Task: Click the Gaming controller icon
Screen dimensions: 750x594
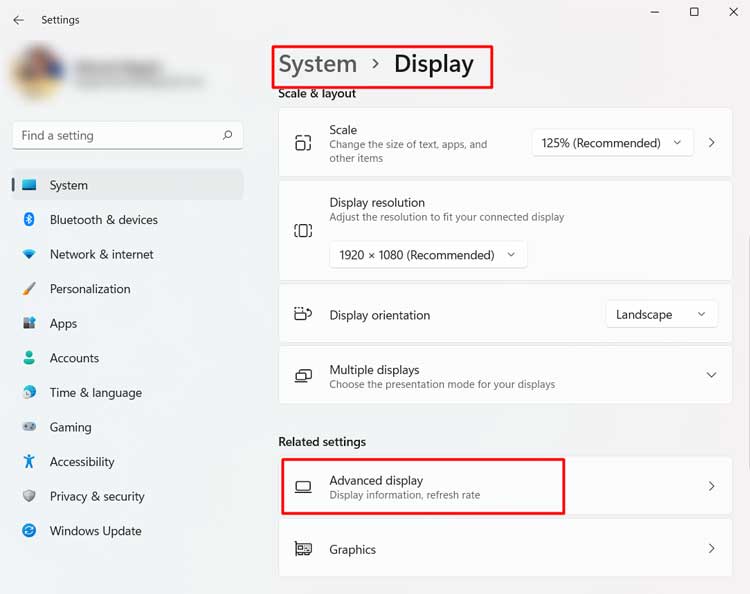Action: pyautogui.click(x=29, y=427)
